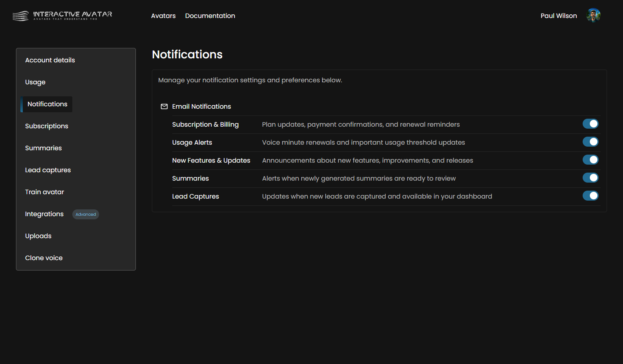Screen dimensions: 623x364
Task: Open Subscriptions settings section
Action: click(x=47, y=126)
